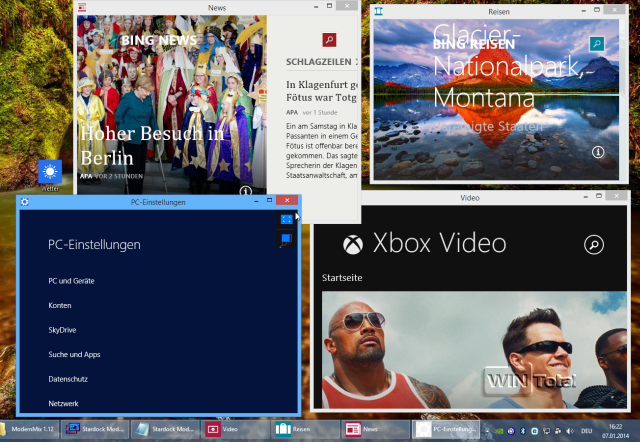The image size is (640, 442).
Task: Select Konten in PC settings list
Action: pos(59,305)
